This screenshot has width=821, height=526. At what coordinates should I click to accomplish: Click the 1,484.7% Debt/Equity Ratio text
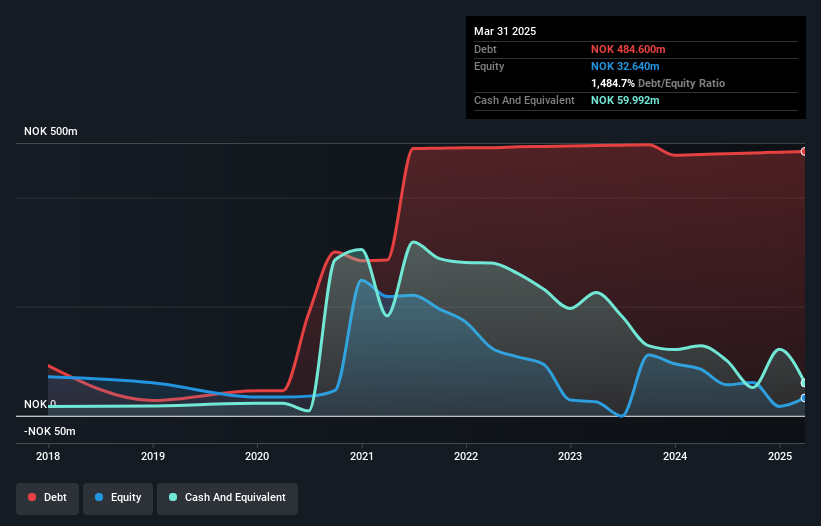(658, 83)
